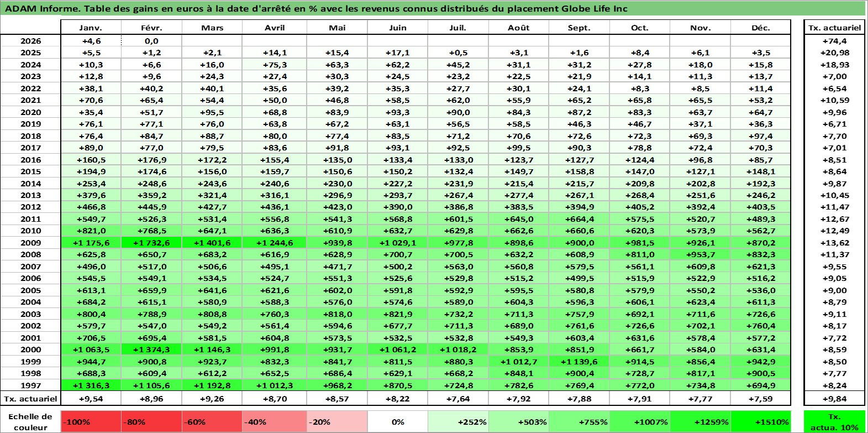Click the +20,98 actuarial rate for 2025
868x433 pixels.
click(x=834, y=53)
